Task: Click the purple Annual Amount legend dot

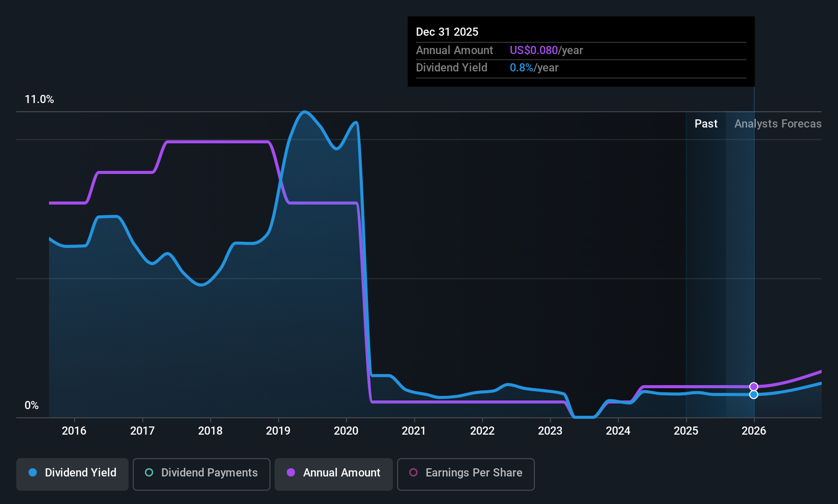Action: (291, 472)
